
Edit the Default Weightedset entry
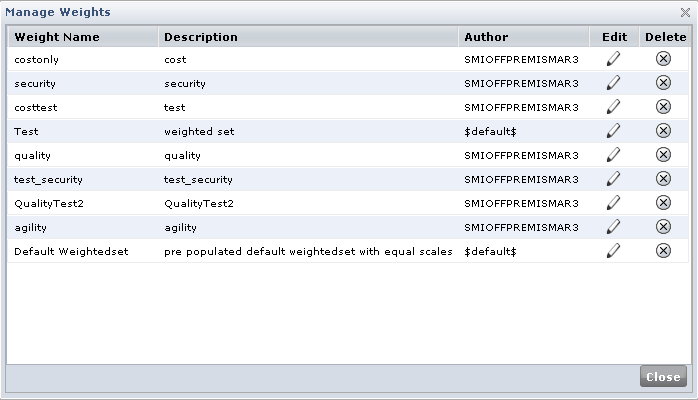[613, 251]
